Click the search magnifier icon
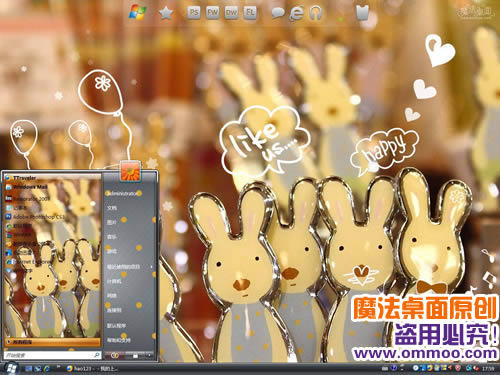This screenshot has width=500, height=375. tap(97, 355)
